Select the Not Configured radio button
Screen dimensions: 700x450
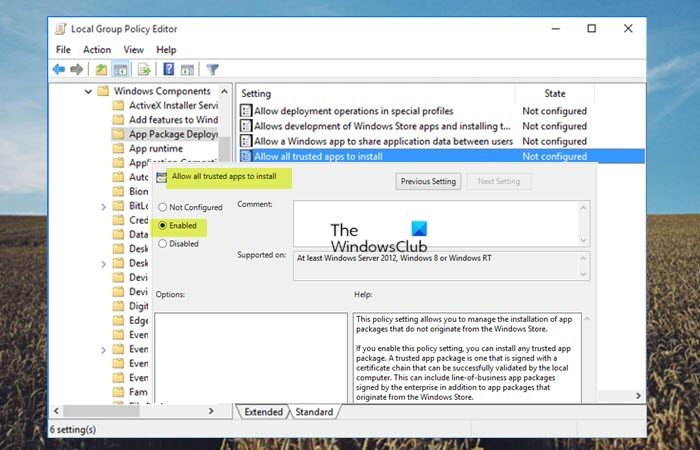click(x=163, y=208)
